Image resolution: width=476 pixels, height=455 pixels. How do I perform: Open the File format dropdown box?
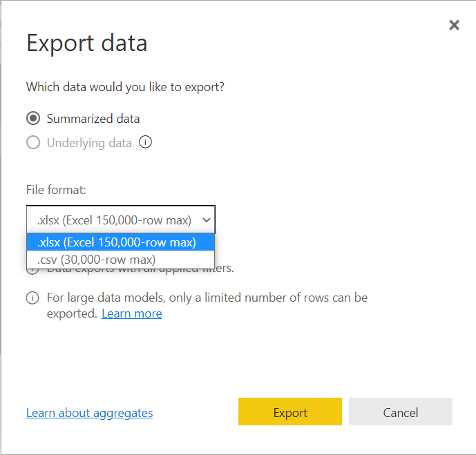click(x=121, y=220)
